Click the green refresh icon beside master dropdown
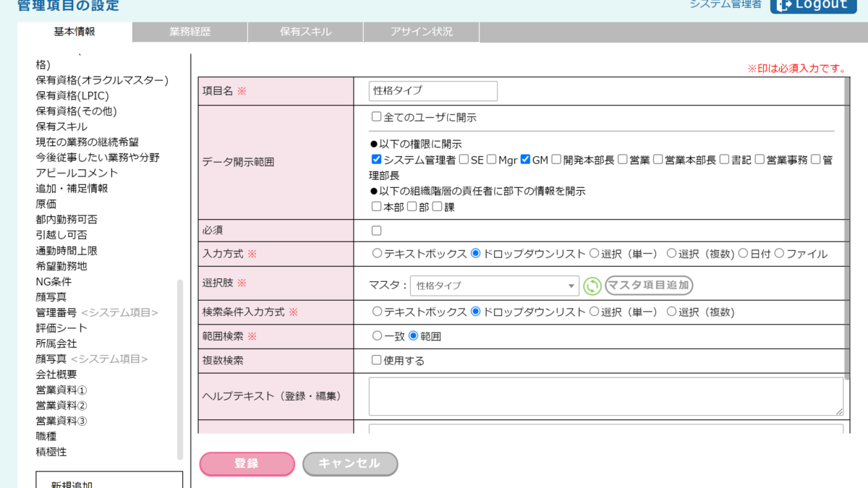Viewport: 868px width, 488px height. pyautogui.click(x=592, y=286)
